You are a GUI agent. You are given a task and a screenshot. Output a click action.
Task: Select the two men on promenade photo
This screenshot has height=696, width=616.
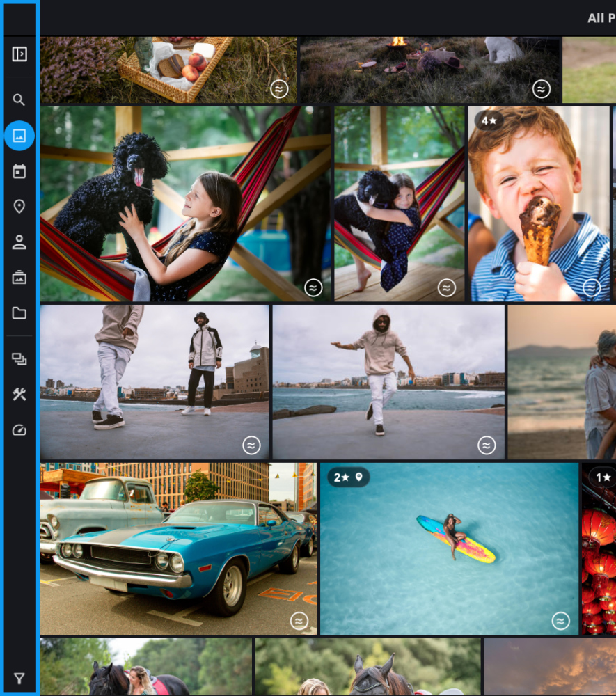(155, 381)
